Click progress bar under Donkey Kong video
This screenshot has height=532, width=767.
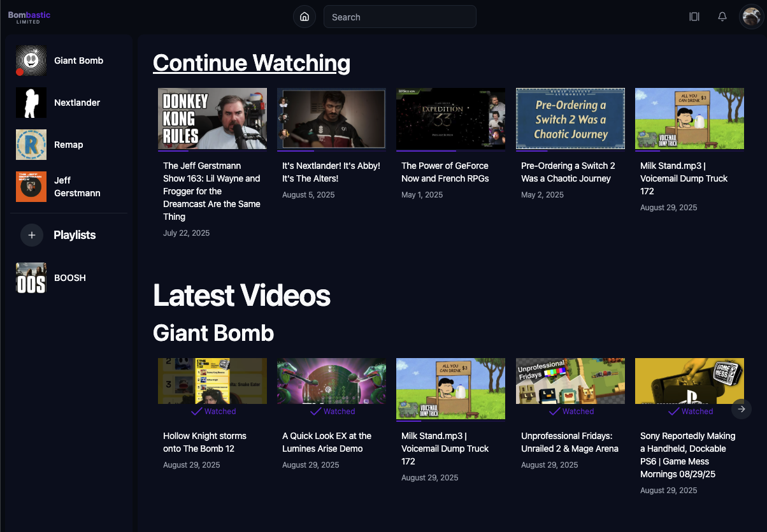coord(212,151)
